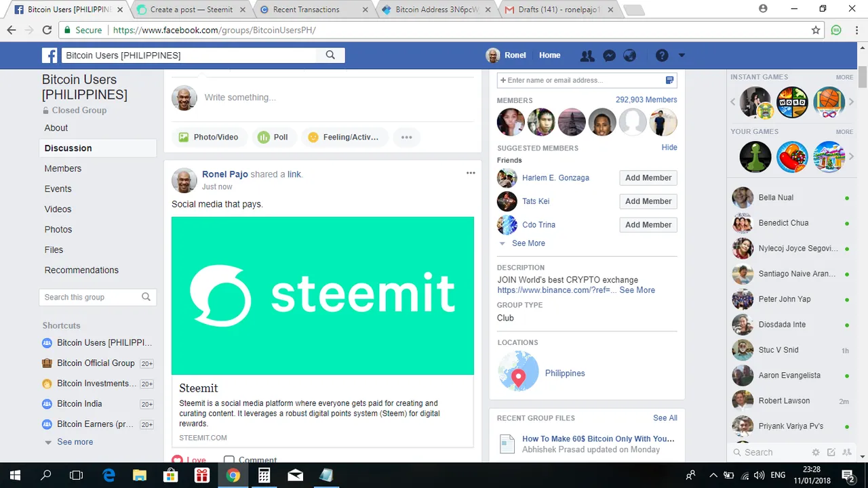Viewport: 868px width, 488px height.
Task: Open chat with Benedict Chua
Action: [x=791, y=223]
